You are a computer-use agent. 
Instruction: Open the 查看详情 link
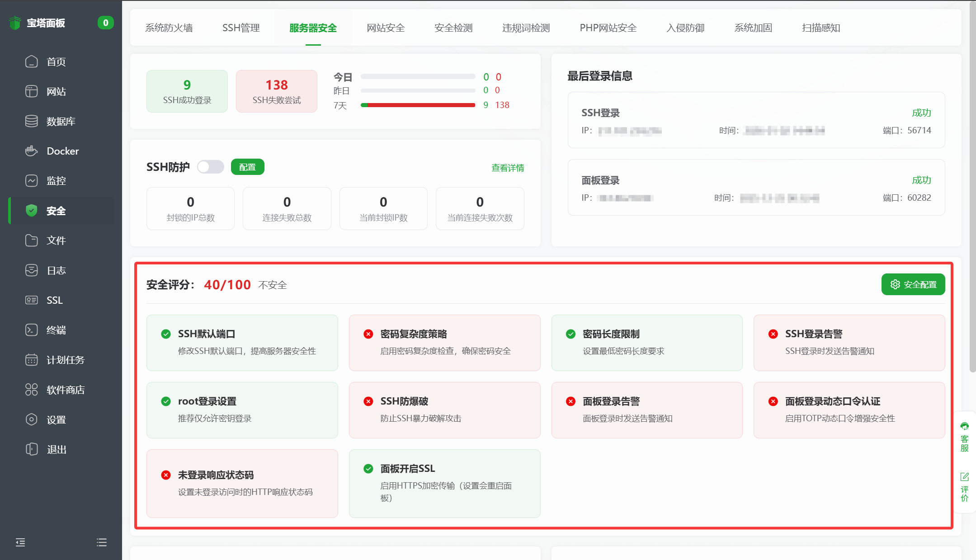pyautogui.click(x=508, y=168)
